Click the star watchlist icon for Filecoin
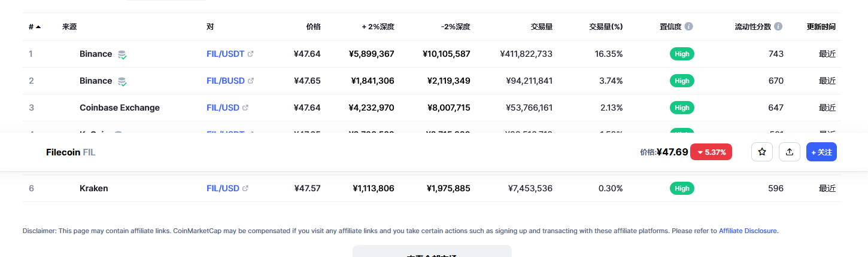This screenshot has height=257, width=868. 762,152
